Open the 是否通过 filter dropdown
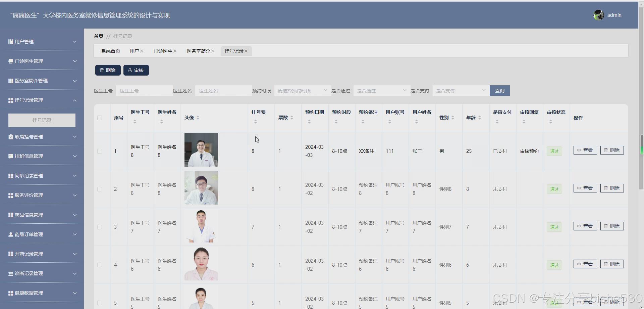The height and width of the screenshot is (309, 644). (x=382, y=91)
